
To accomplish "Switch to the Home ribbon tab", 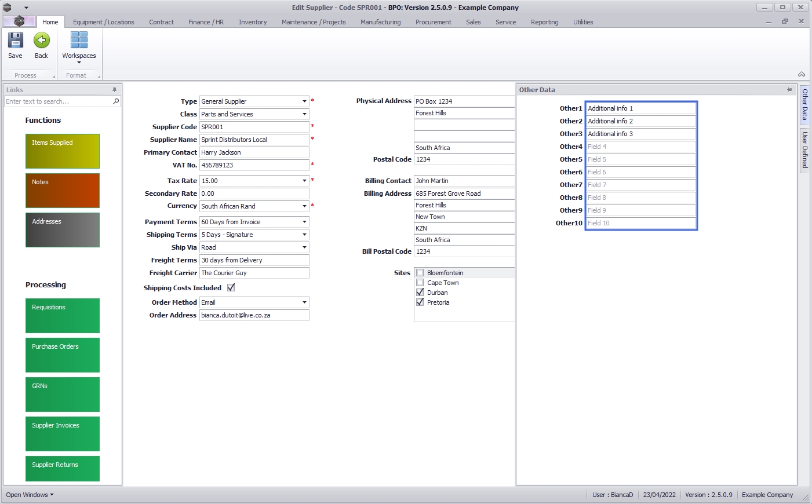I will [x=50, y=22].
